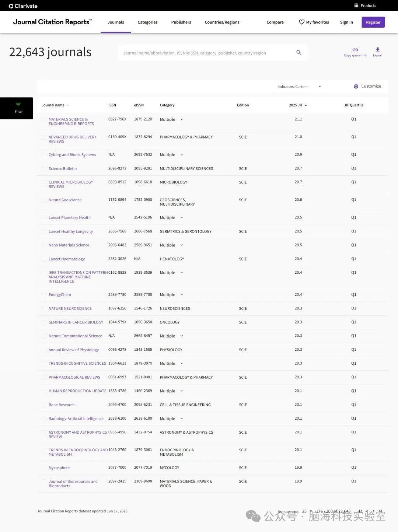
Task: Go to previous page of results
Action: click(x=367, y=511)
